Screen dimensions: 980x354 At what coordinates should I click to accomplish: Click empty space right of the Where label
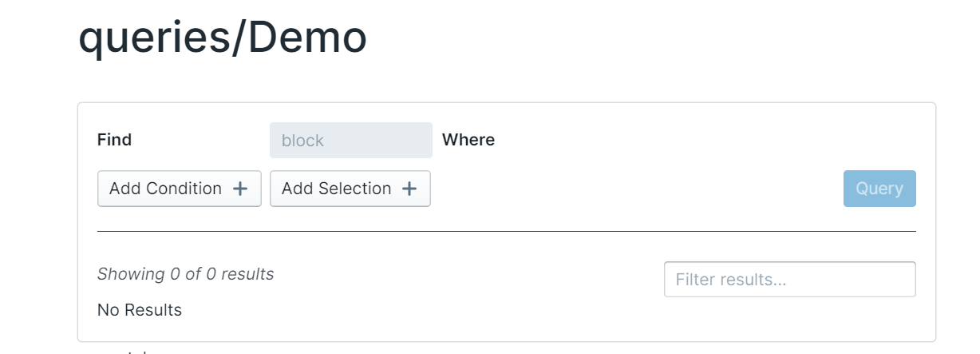[678, 141]
